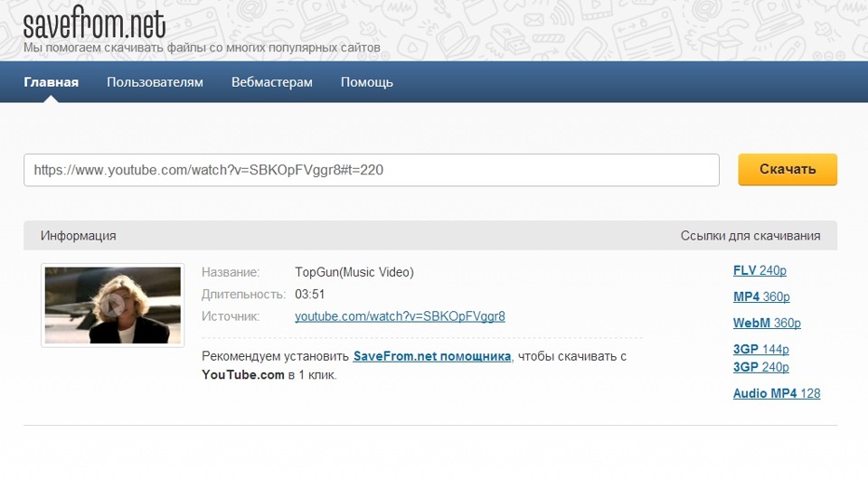This screenshot has width=868, height=480.
Task: Open the Помощь menu item
Action: click(x=367, y=82)
